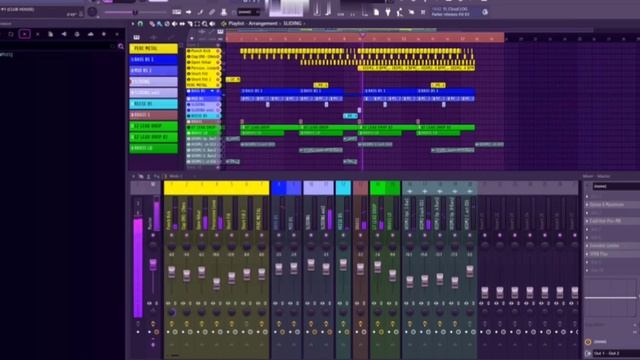Mute the PERC METAL playlist track
The width and height of the screenshot is (640, 360).
[x=218, y=85]
